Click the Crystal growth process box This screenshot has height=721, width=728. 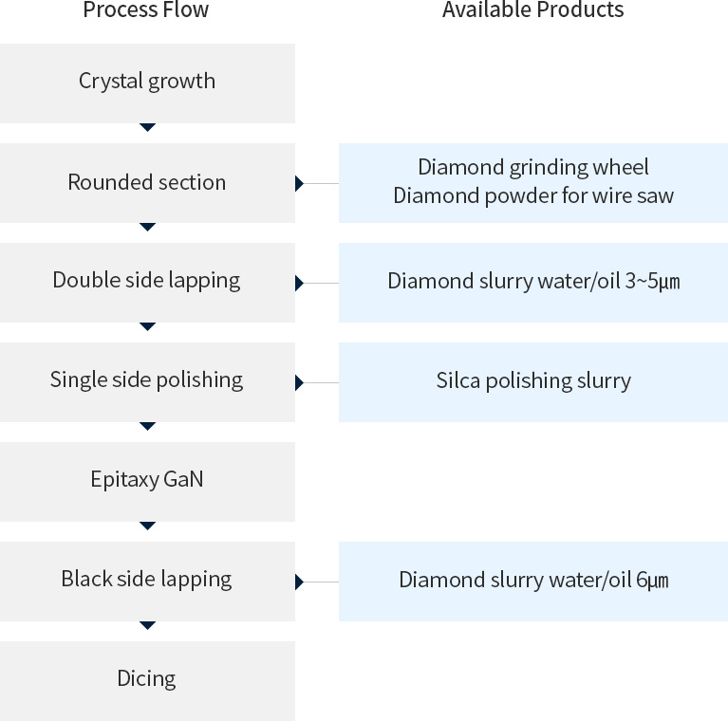[x=147, y=83]
